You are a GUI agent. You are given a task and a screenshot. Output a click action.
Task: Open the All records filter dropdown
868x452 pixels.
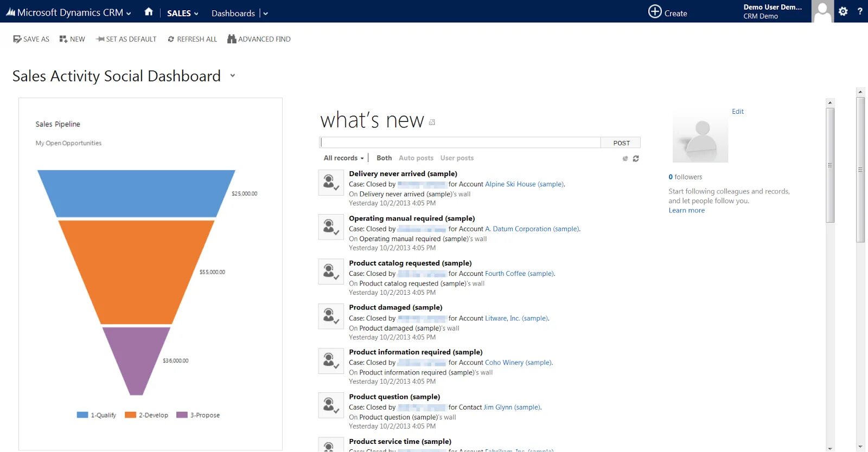344,158
